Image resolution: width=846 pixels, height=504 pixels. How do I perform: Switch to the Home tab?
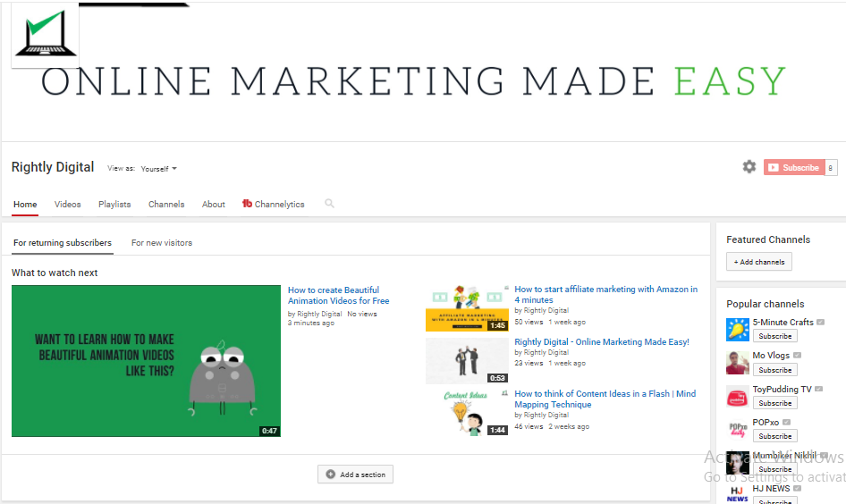coord(25,205)
